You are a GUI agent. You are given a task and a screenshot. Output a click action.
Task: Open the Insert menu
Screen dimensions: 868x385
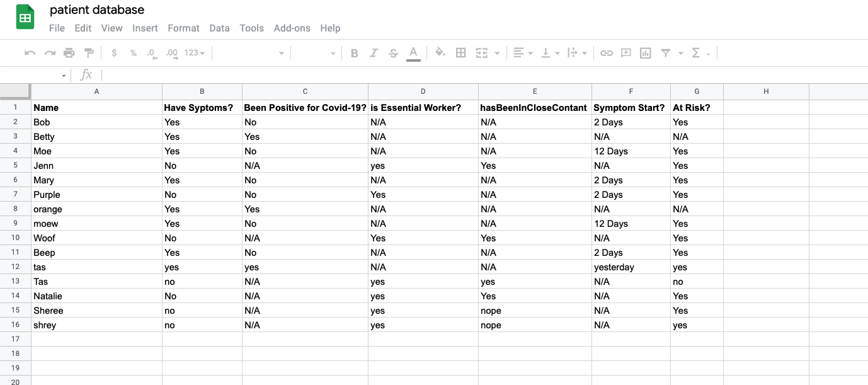pos(145,28)
